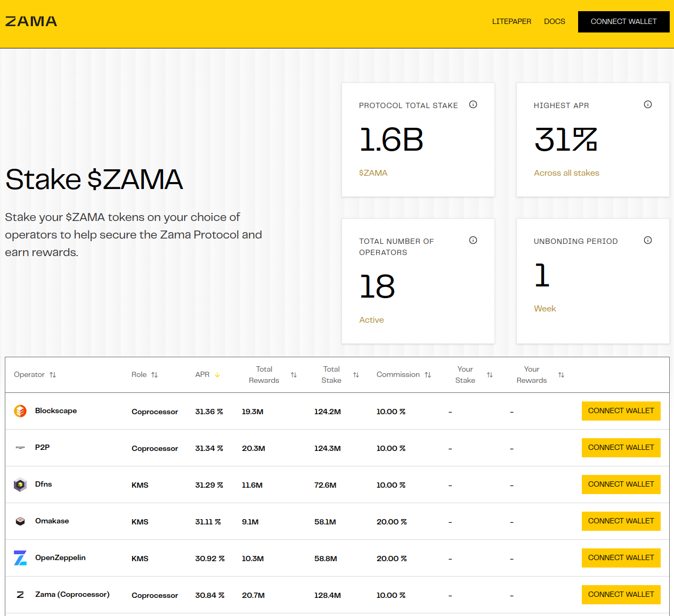Screen dimensions: 674x616
Task: Toggle APR sort direction arrow
Action: click(x=217, y=375)
